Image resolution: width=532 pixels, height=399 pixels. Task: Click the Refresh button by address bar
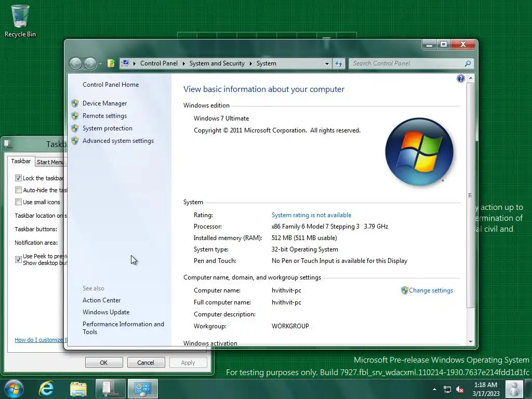[339, 63]
